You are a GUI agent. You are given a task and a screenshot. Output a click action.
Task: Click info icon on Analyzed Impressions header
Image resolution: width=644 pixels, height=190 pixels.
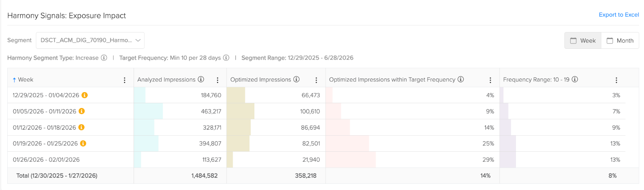click(x=201, y=79)
